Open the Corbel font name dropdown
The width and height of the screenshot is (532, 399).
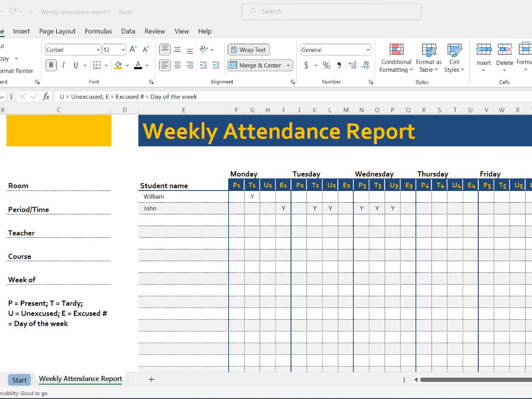coord(98,50)
